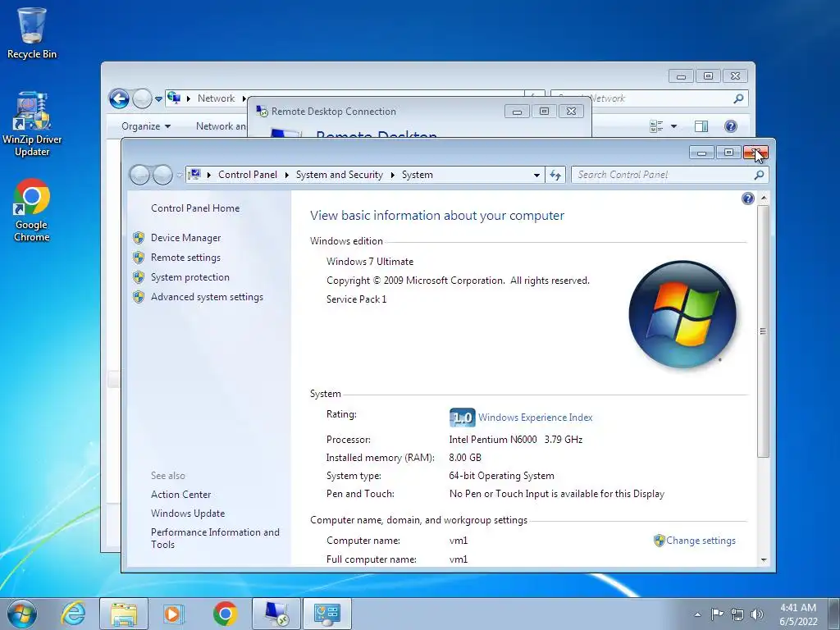Open Action Center flag in the tray

[717, 614]
